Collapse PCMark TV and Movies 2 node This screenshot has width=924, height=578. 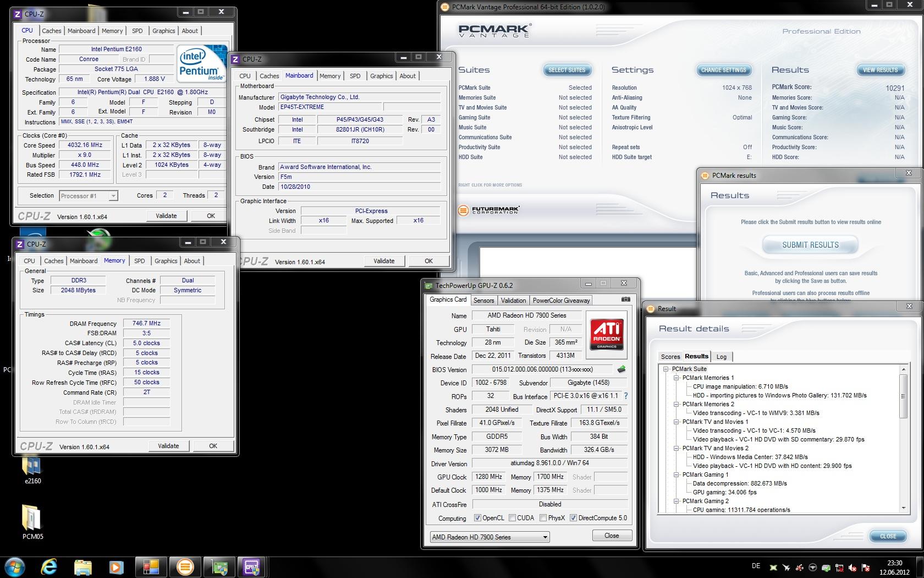[x=676, y=448]
